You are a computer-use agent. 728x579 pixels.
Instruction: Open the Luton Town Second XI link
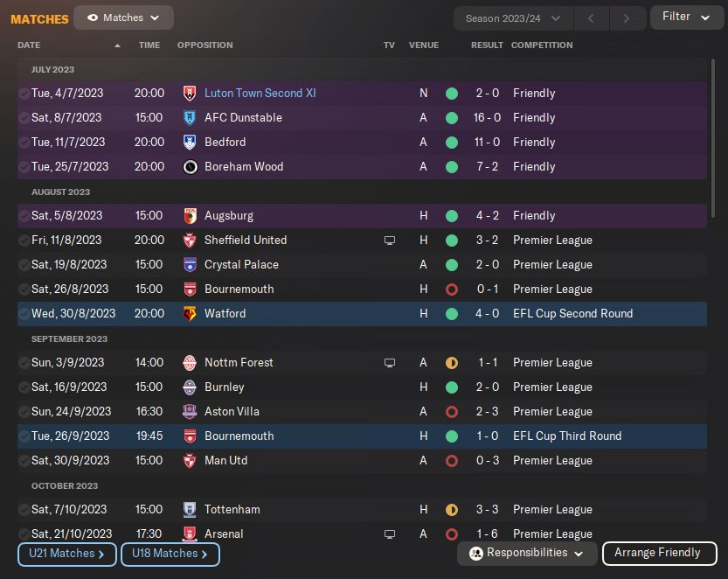click(x=260, y=93)
